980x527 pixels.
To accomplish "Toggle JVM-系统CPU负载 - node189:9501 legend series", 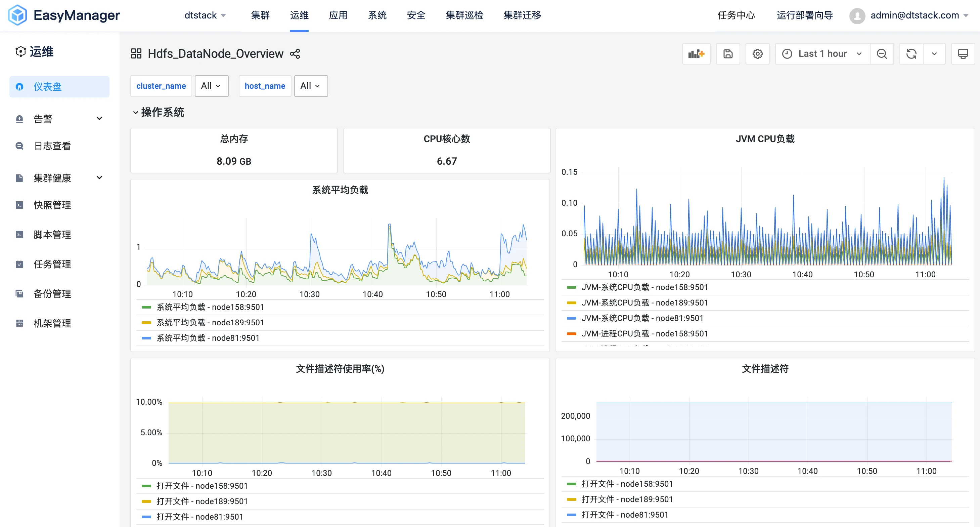I will (645, 303).
